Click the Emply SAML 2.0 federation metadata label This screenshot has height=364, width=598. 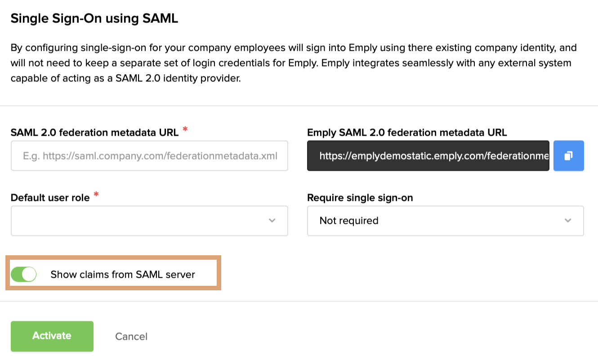407,133
